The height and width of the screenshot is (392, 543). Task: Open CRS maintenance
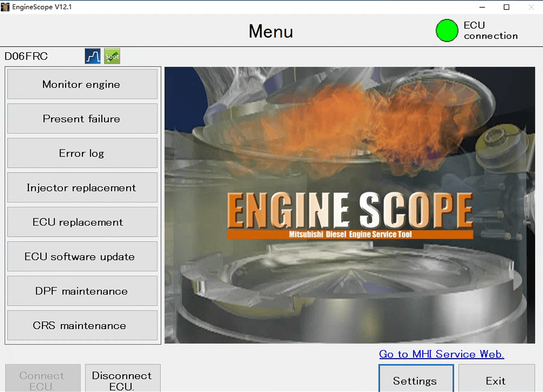82,326
